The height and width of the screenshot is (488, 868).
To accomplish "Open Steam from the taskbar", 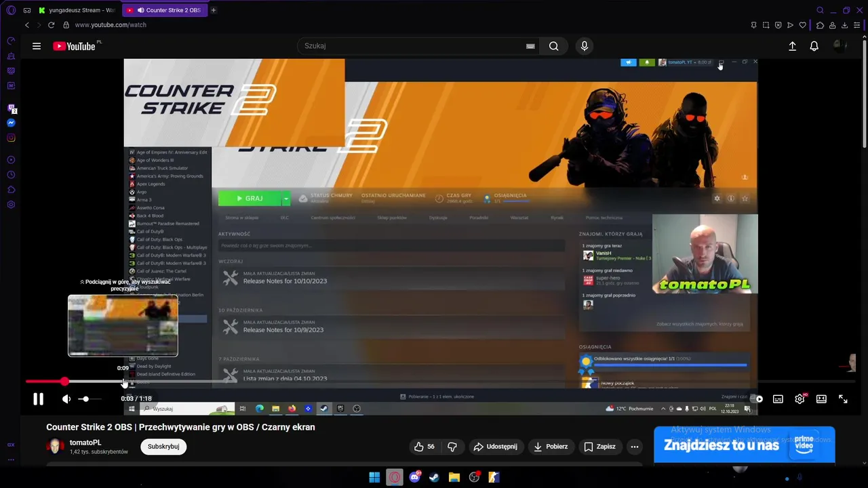I will click(434, 477).
